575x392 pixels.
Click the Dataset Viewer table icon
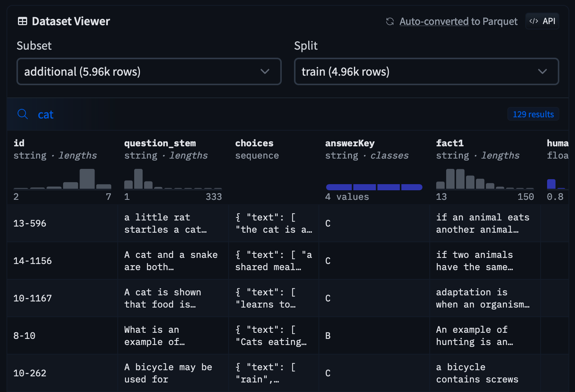(23, 21)
